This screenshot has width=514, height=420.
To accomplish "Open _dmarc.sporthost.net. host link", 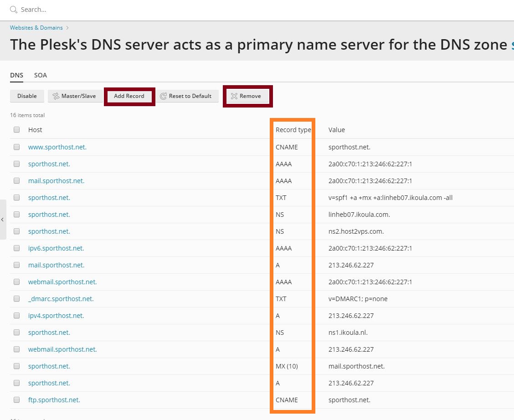I will 61,299.
